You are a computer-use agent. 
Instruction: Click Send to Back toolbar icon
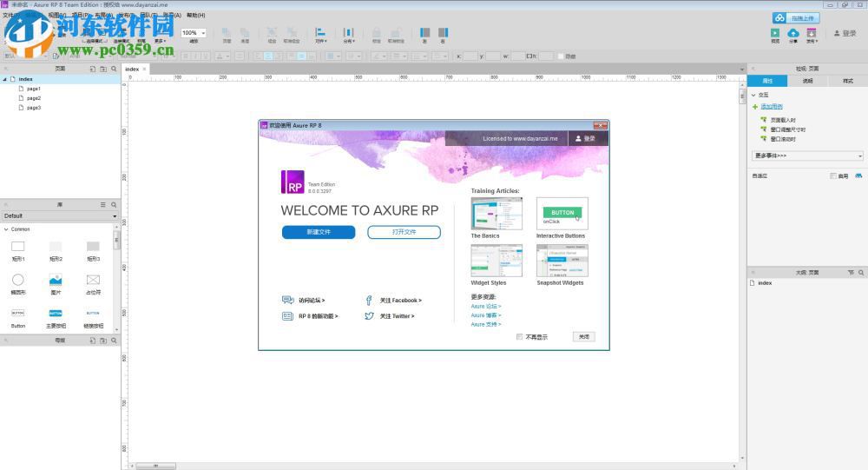coord(245,33)
